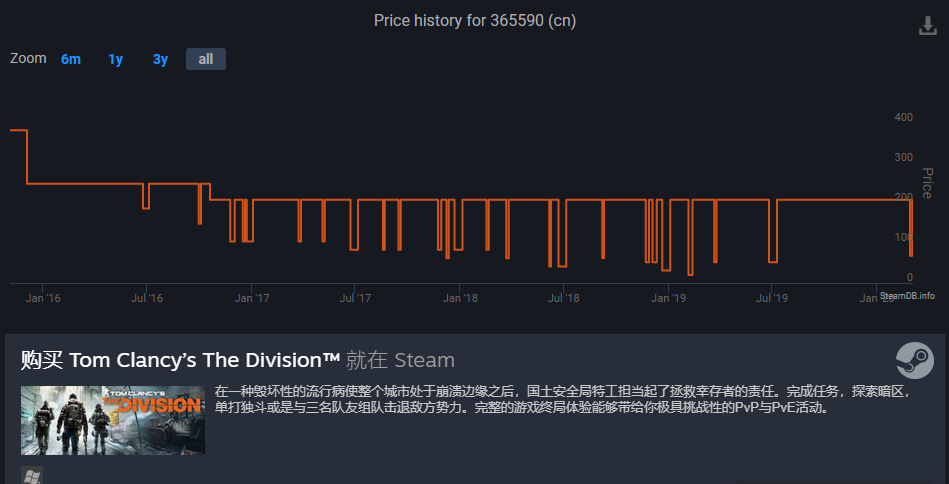Click the Windows platform icon
Viewport: 949px width, 484px height.
31,476
